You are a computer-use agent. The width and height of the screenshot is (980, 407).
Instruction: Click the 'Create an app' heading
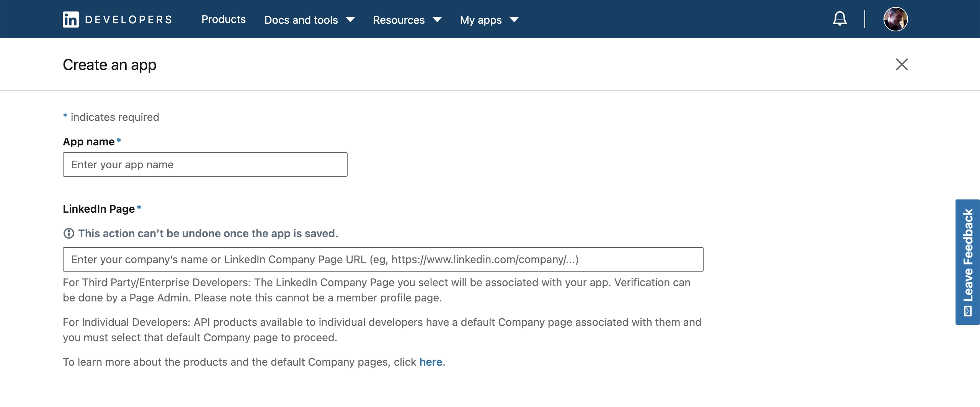pyautogui.click(x=109, y=65)
